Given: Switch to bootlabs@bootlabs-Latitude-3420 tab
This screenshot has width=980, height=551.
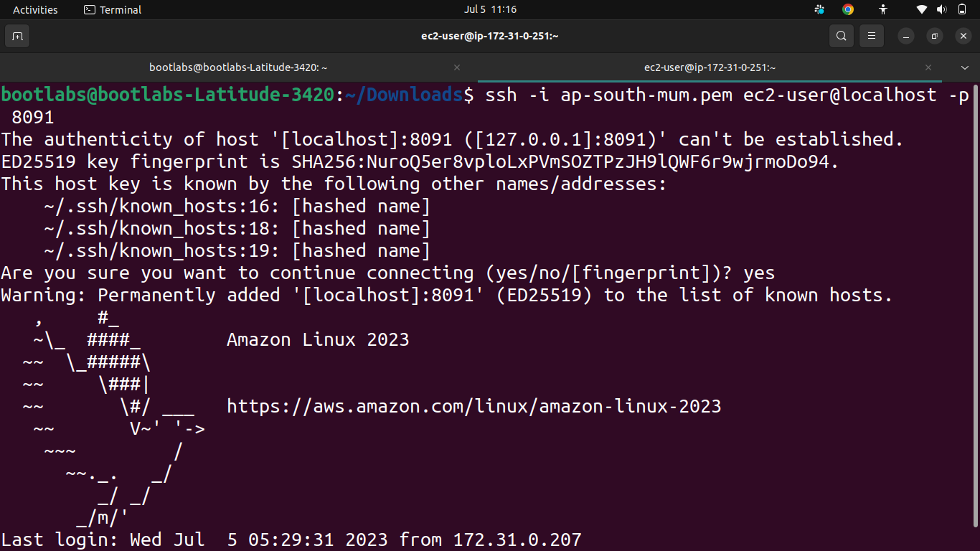Looking at the screenshot, I should coord(239,67).
